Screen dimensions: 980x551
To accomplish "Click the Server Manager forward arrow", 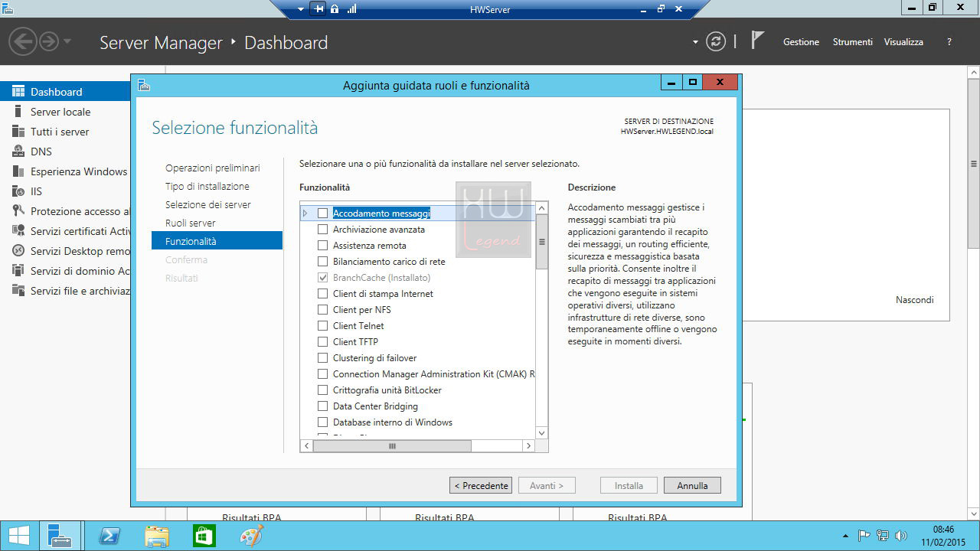I will coord(48,41).
